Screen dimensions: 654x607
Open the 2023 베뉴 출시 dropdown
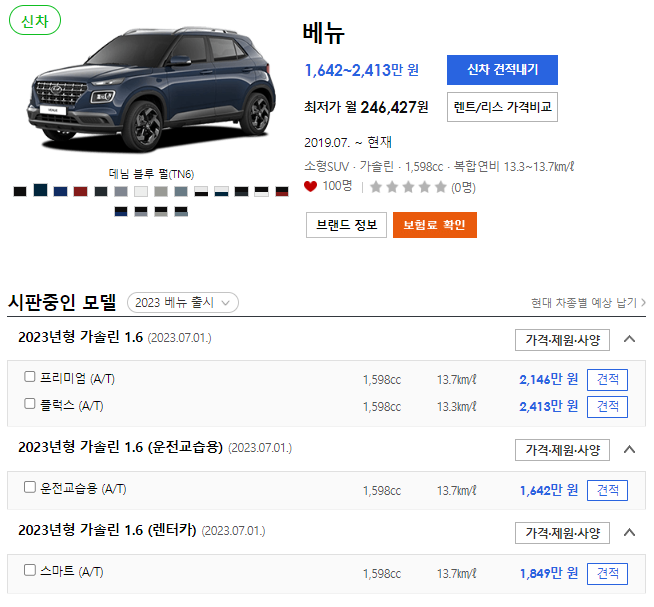[x=183, y=302]
